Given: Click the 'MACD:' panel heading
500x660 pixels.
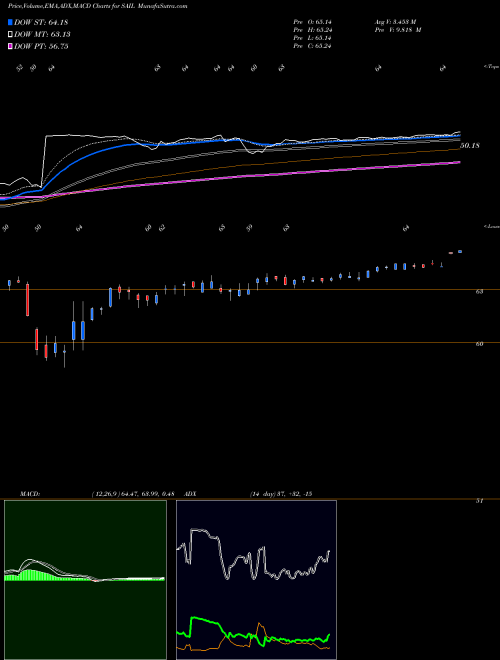Looking at the screenshot, I should [x=29, y=494].
